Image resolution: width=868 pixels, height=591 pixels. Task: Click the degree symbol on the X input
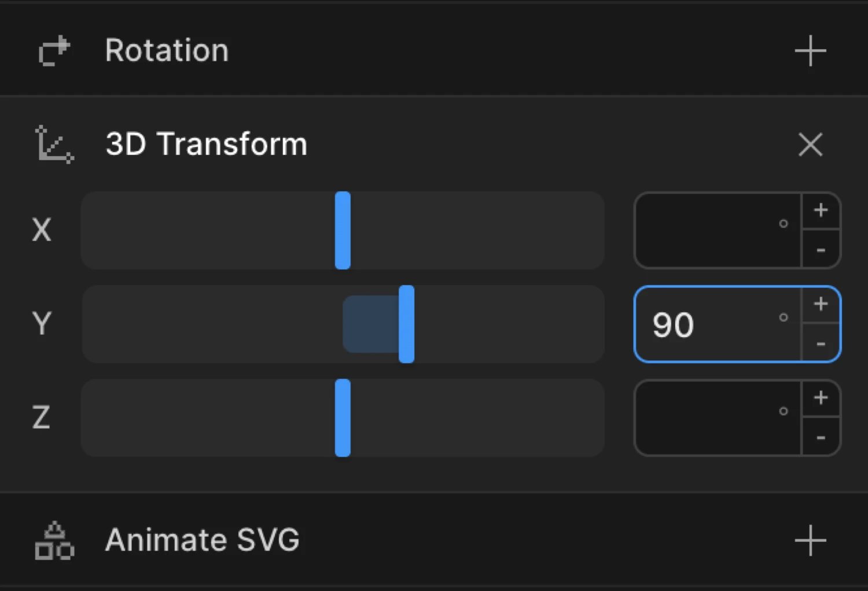pyautogui.click(x=784, y=224)
